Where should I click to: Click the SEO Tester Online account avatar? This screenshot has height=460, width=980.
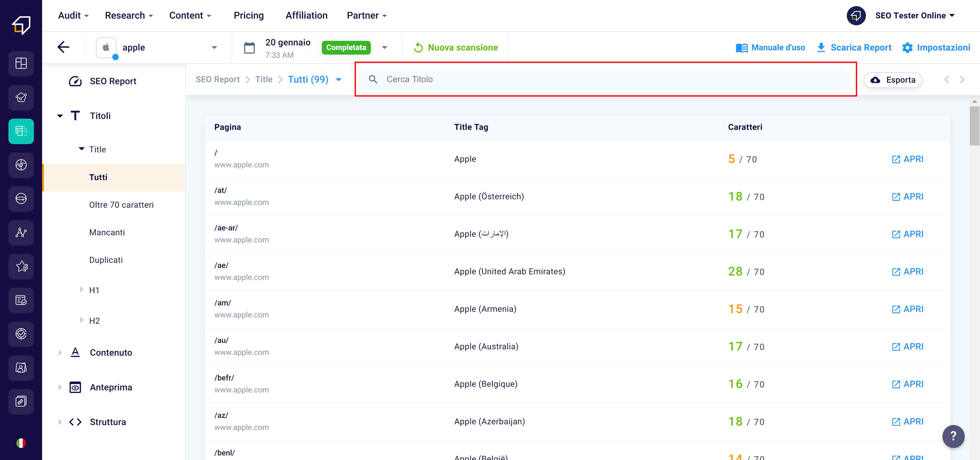pyautogui.click(x=856, y=16)
